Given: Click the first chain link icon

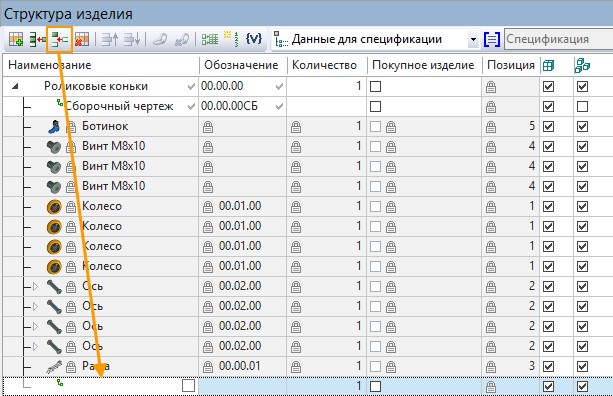Looking at the screenshot, I should tap(160, 39).
